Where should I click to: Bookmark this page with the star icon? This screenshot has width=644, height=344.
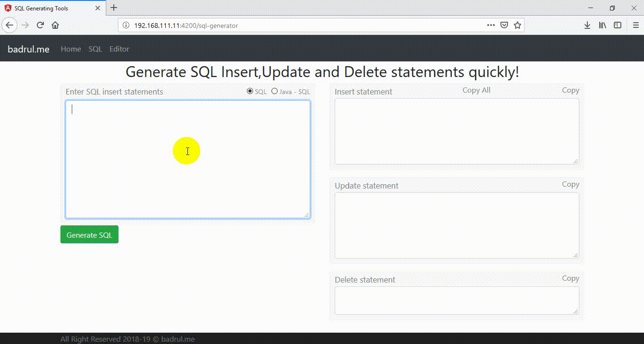[517, 25]
